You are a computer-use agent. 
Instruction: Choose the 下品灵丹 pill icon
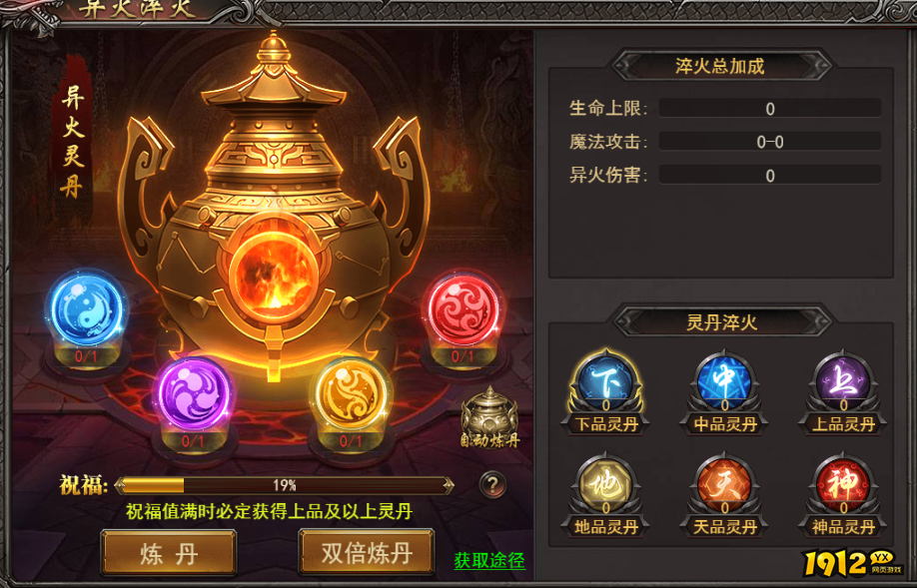pyautogui.click(x=606, y=382)
